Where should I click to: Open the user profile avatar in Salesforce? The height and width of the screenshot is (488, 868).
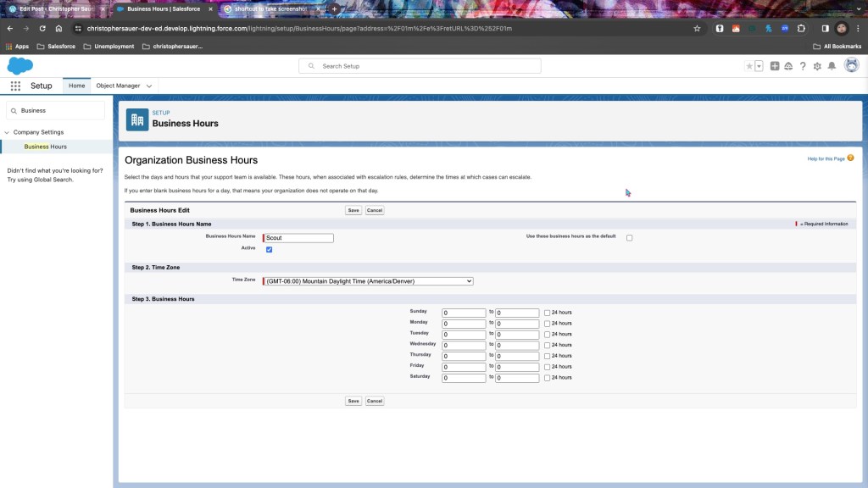point(851,65)
